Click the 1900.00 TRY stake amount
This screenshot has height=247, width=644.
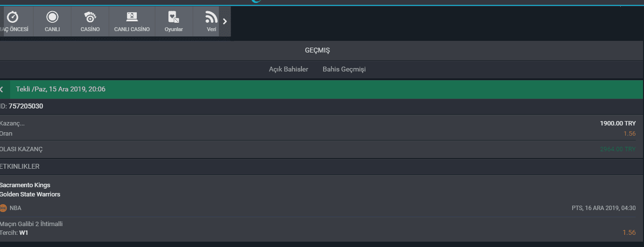point(618,123)
